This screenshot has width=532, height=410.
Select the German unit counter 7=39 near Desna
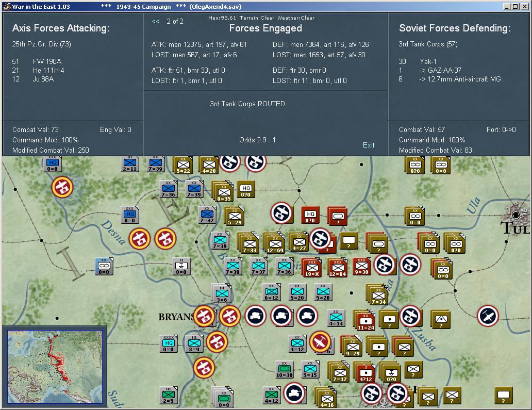[220, 241]
